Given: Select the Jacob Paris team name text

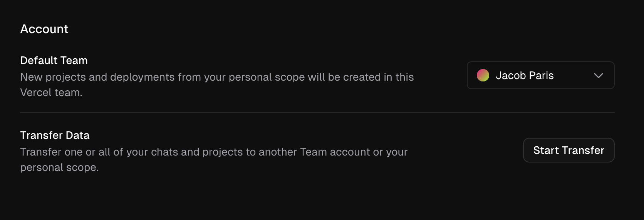Looking at the screenshot, I should click(x=524, y=76).
